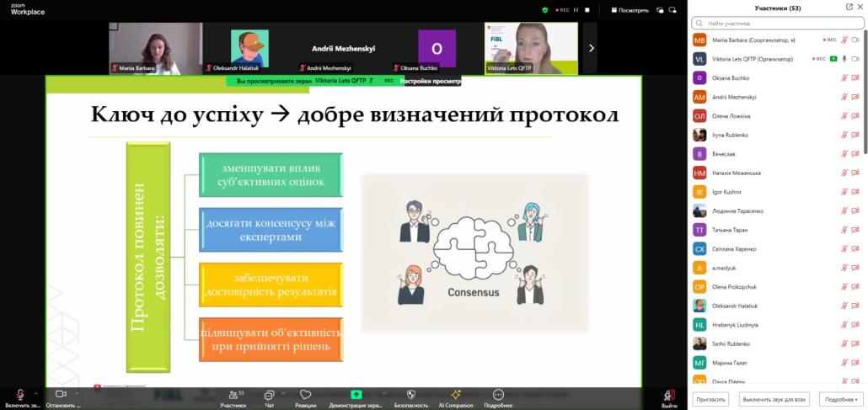Open the three-dots More icon in toolbar
The height and width of the screenshot is (410, 868).
pos(498,394)
